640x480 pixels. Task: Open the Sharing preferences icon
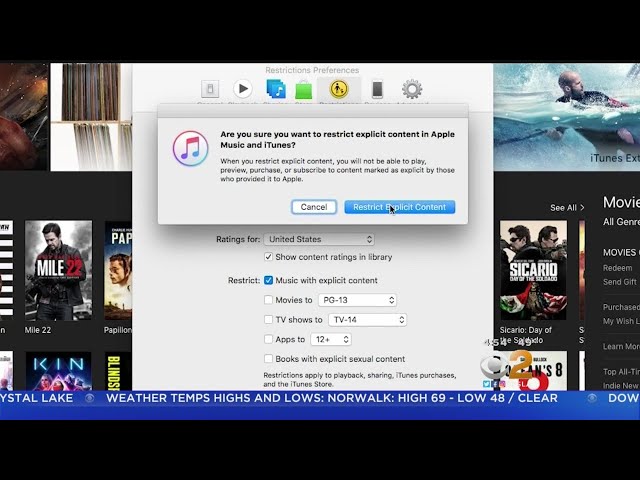click(x=276, y=89)
